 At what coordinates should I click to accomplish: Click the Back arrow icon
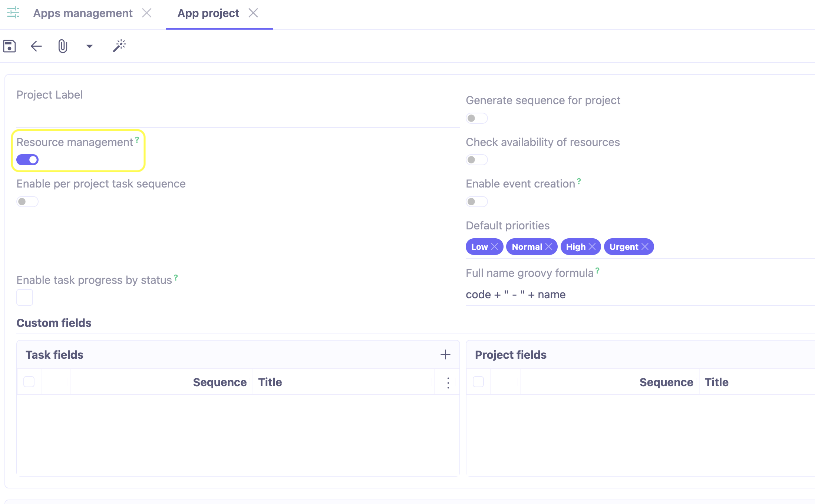pos(36,46)
